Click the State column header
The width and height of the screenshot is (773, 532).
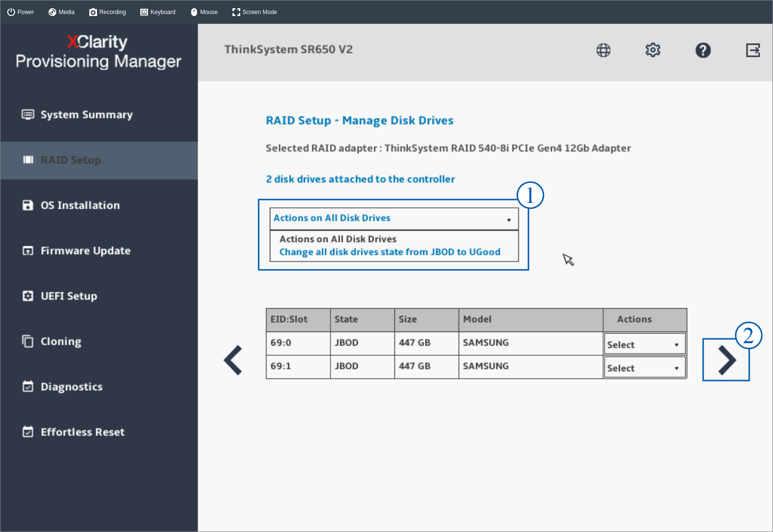coord(362,320)
